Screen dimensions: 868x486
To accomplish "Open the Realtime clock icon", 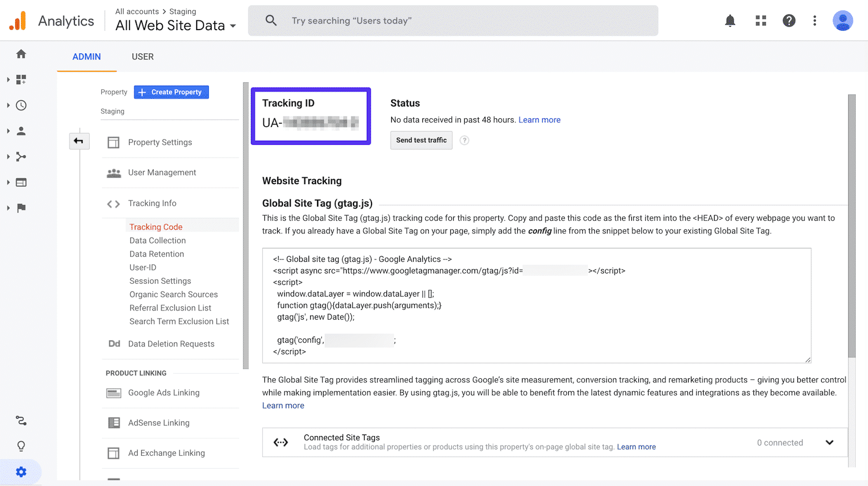I will point(21,105).
